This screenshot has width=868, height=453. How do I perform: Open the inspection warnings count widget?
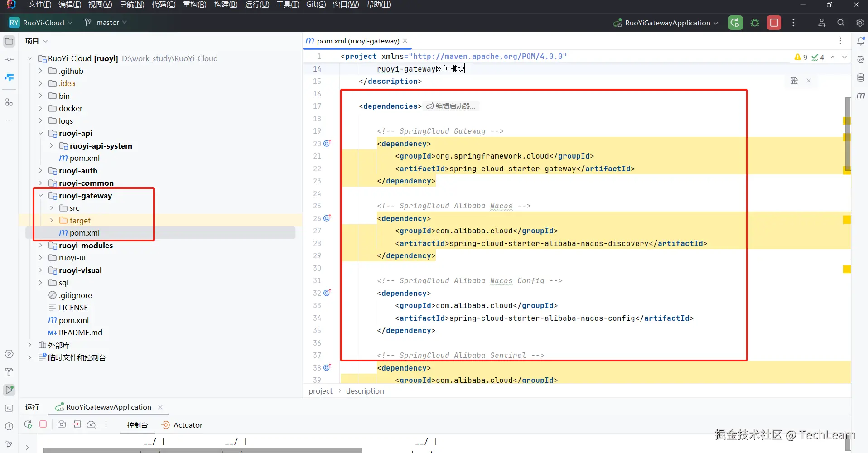[x=809, y=58]
